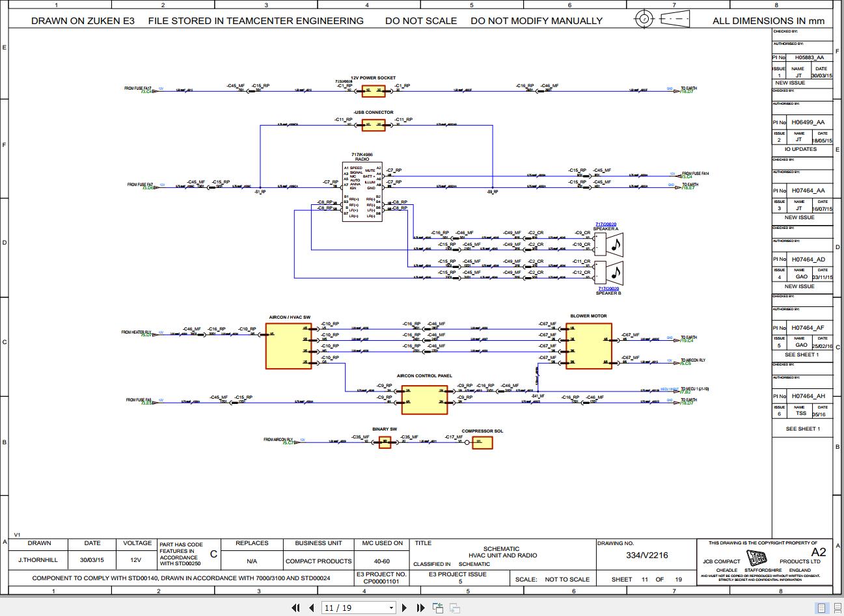
Task: Click the 'TO MECU 1 (J1-10)' text
Action: [x=695, y=389]
